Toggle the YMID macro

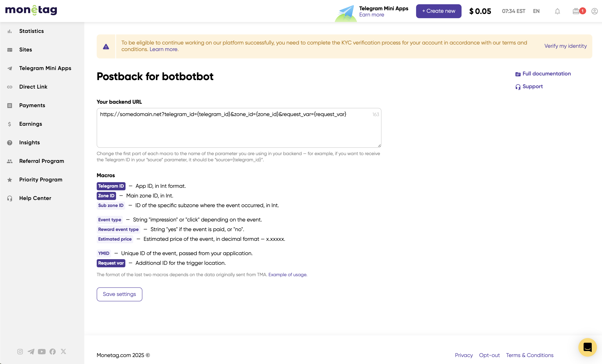[104, 253]
